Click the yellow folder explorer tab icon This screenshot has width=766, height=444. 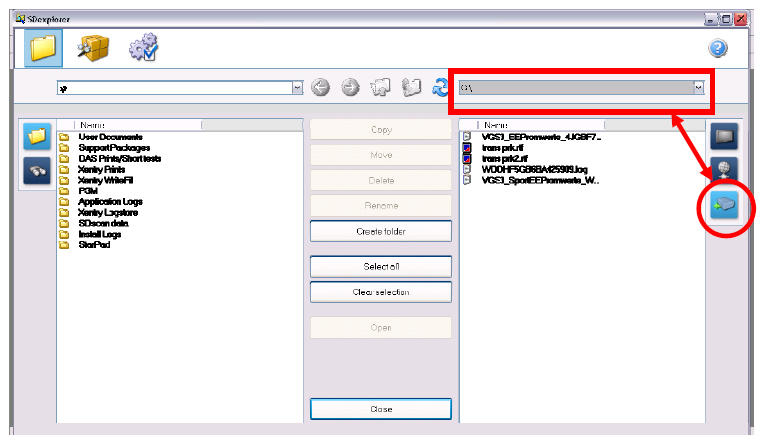coord(43,47)
